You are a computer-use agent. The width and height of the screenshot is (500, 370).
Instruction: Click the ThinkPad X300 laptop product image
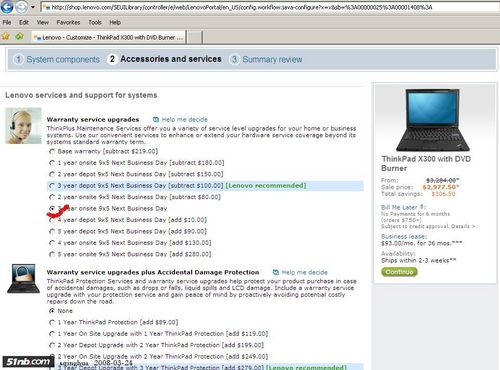coord(433,120)
